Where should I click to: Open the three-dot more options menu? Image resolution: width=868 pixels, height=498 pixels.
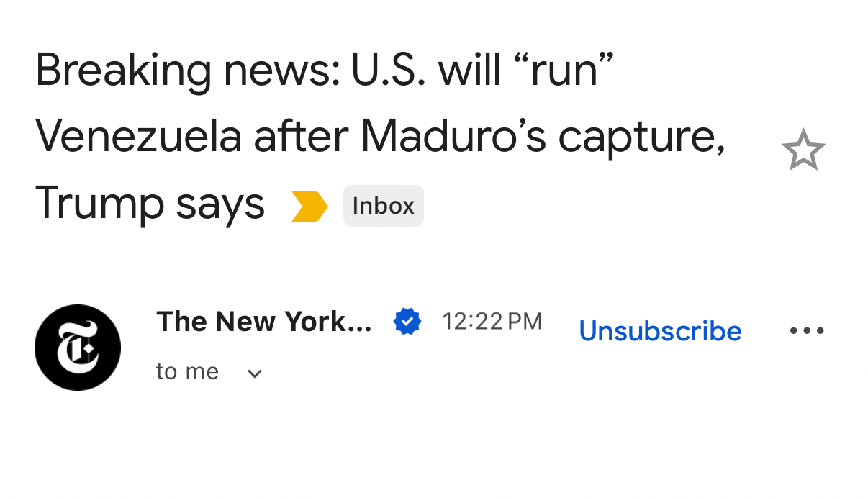click(806, 331)
